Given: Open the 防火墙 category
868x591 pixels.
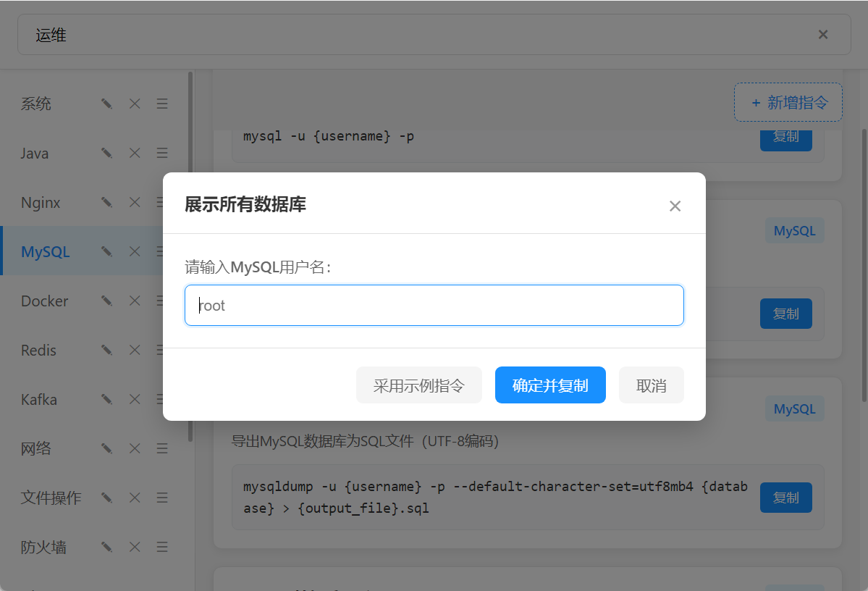Looking at the screenshot, I should (43, 547).
